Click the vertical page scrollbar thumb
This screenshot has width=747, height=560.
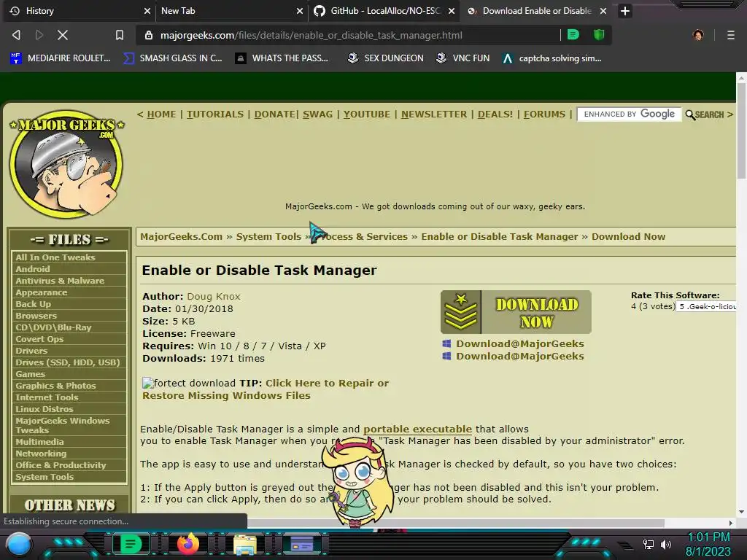tap(741, 131)
